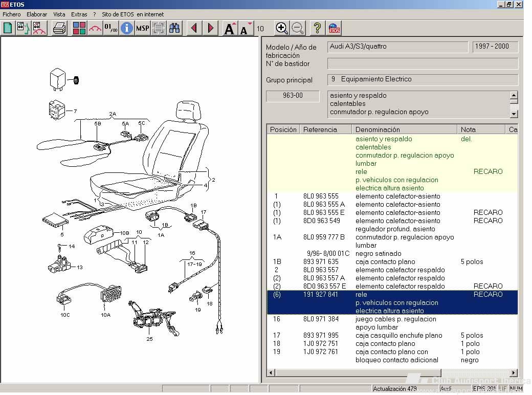Select part row 8L0 963 557
This screenshot has width=532, height=395.
click(x=392, y=270)
